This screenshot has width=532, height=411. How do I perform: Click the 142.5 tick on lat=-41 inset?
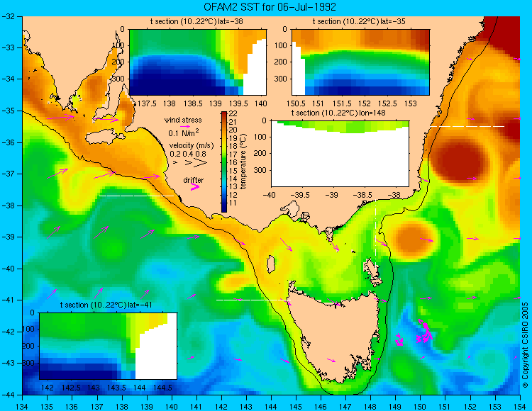[71, 388]
